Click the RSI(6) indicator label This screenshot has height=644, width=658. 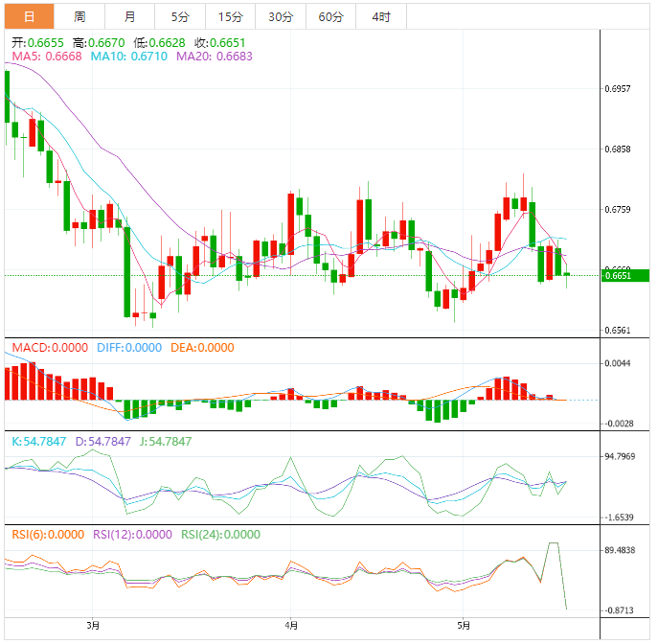(47, 536)
